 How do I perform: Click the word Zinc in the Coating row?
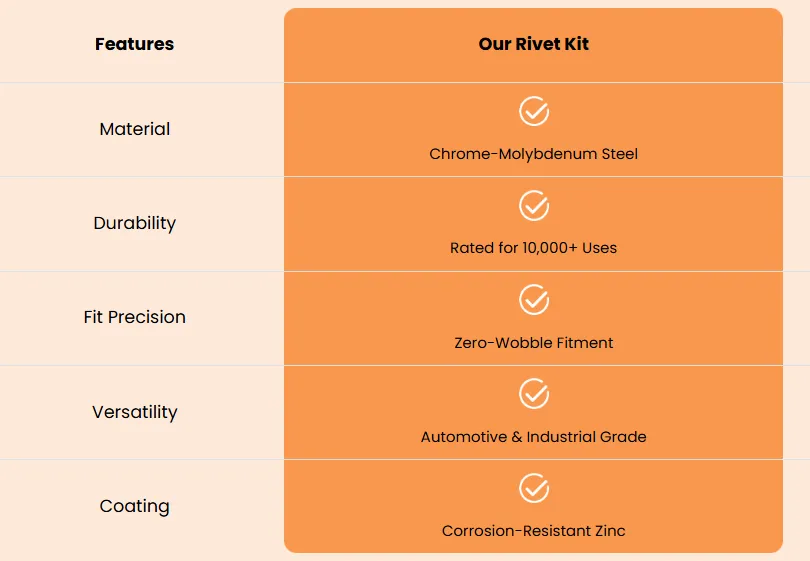tap(610, 531)
